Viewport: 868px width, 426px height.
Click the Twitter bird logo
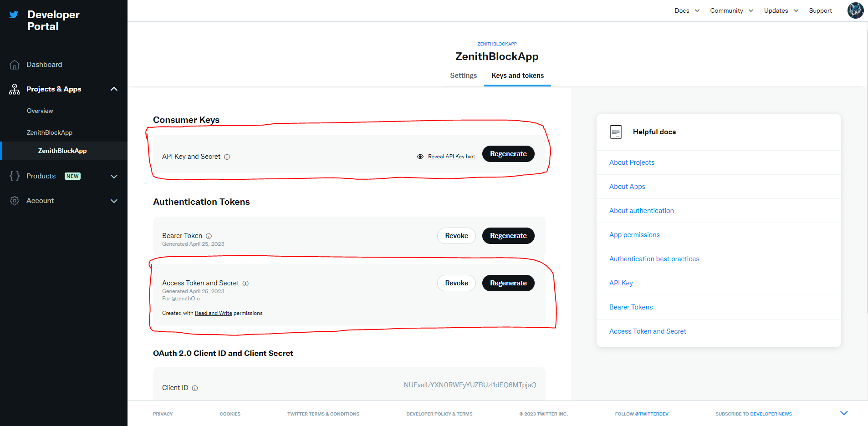pos(14,15)
